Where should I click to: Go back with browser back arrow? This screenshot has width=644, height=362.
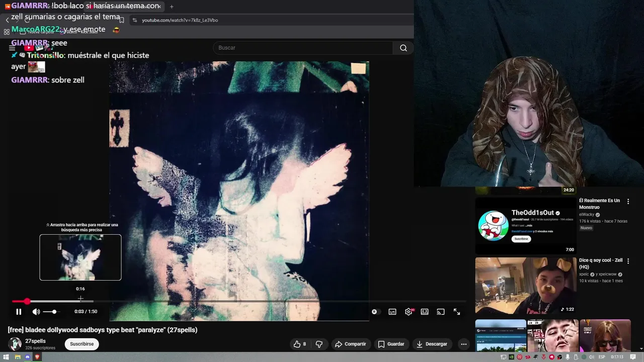pos(7,20)
